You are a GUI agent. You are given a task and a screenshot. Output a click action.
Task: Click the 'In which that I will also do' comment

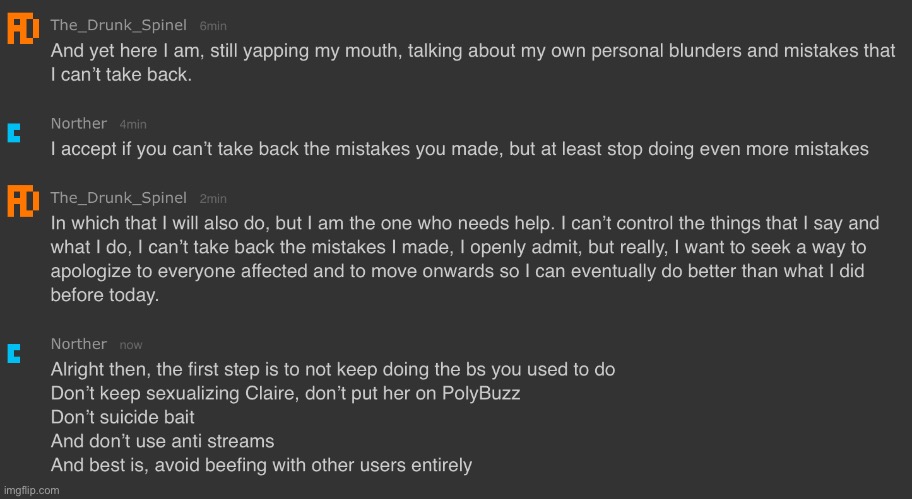tap(465, 259)
